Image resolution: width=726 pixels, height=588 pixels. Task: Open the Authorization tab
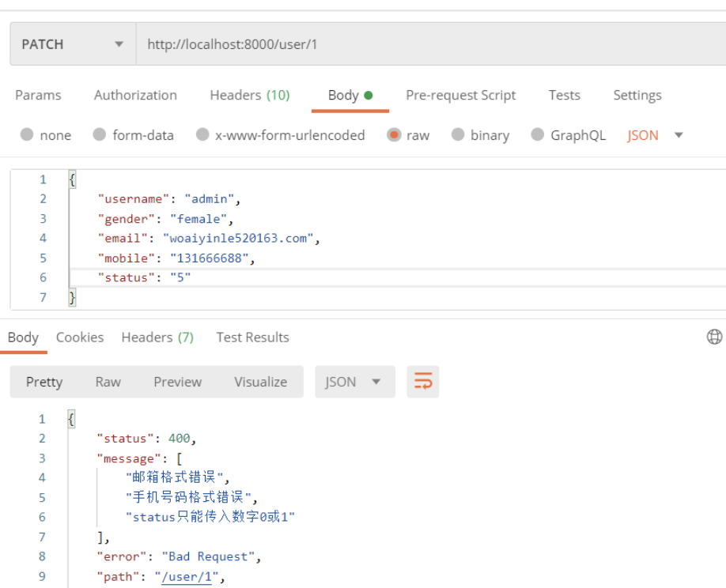pos(135,95)
